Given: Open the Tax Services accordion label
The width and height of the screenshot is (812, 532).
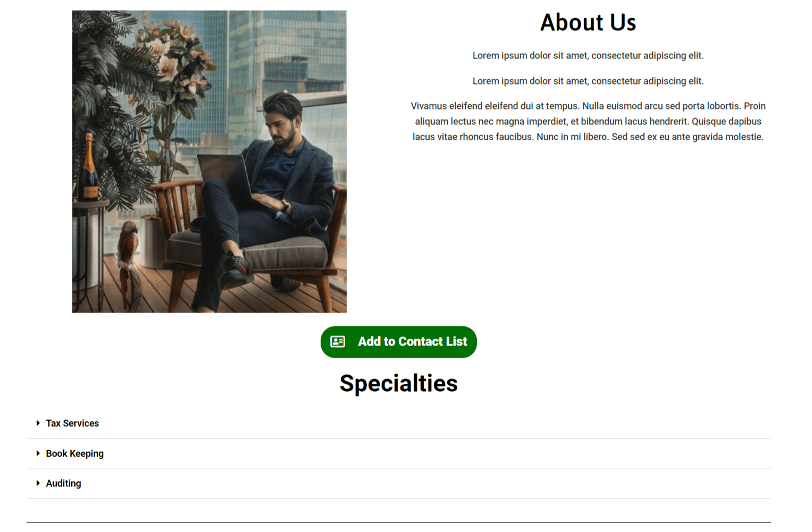Looking at the screenshot, I should (72, 424).
